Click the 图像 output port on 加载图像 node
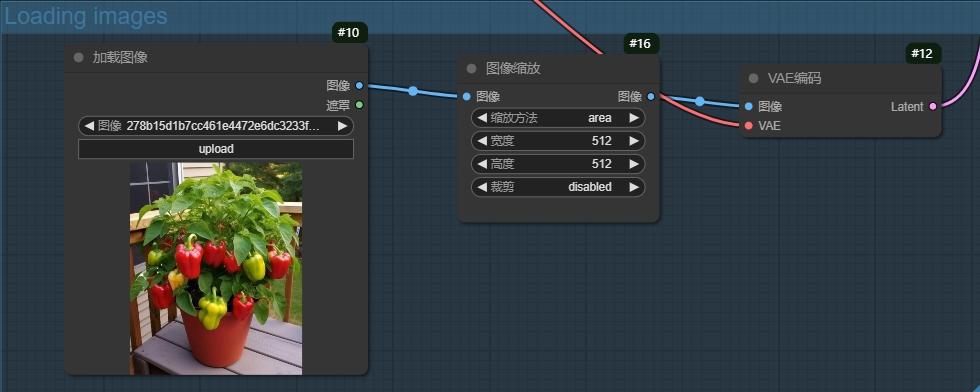The width and height of the screenshot is (980, 392). coord(359,85)
